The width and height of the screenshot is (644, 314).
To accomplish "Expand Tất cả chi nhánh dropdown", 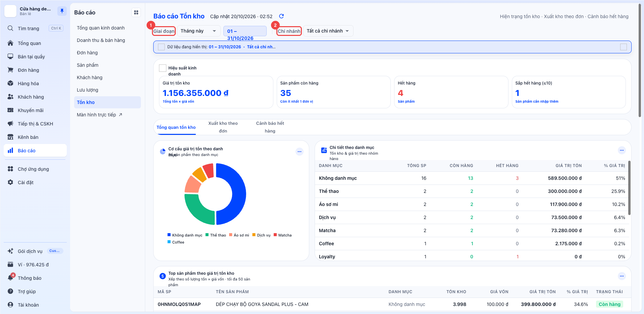I will 328,31.
